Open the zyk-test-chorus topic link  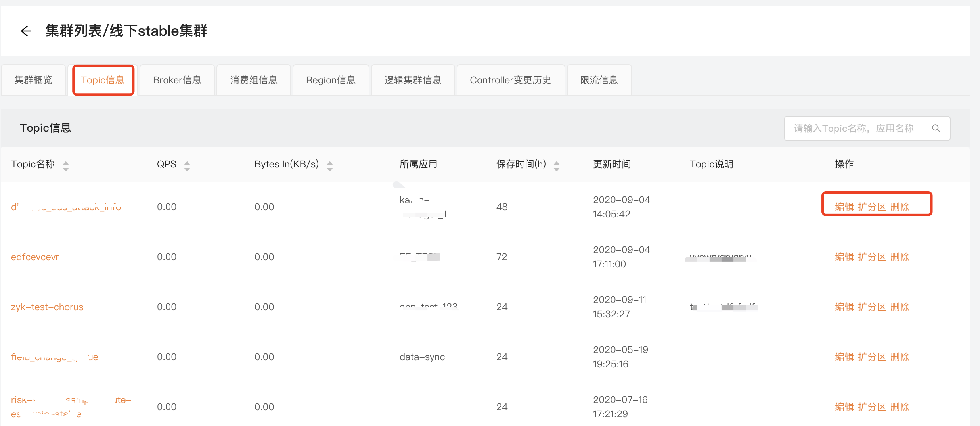[x=47, y=307]
